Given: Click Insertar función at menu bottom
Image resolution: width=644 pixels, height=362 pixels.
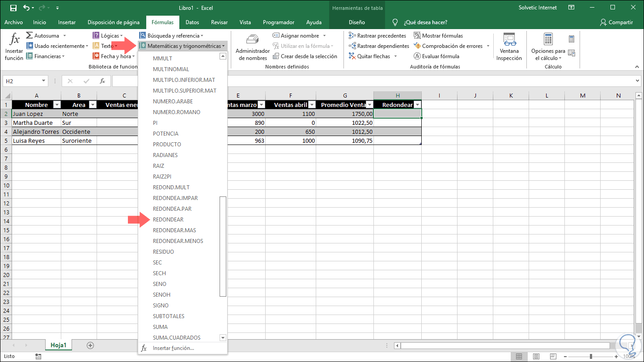Looking at the screenshot, I should click(x=173, y=348).
